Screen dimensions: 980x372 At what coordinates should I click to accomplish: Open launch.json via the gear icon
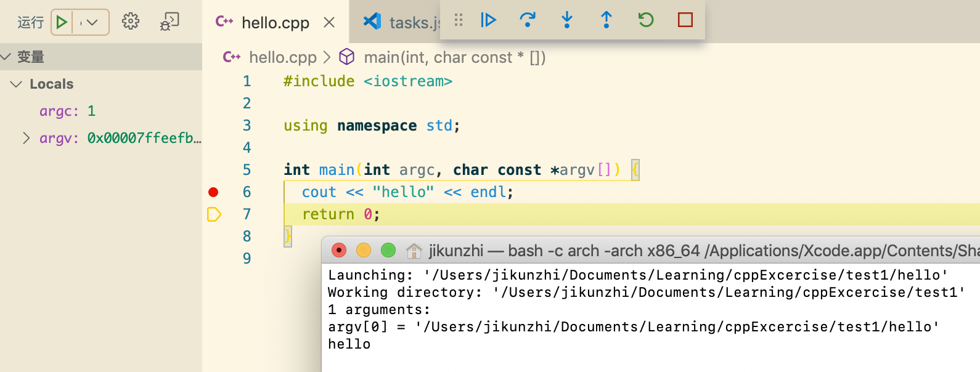[x=131, y=22]
